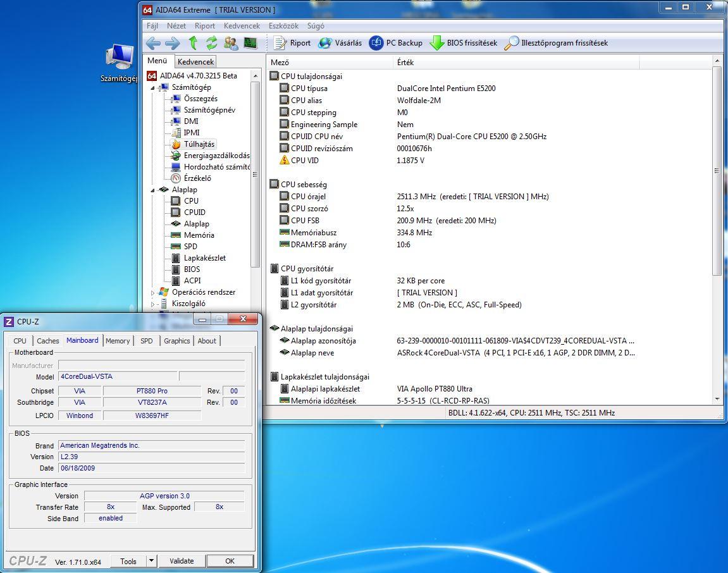Launch PC Backup from toolbar
Viewport: 728px width, 573px height.
pos(395,43)
